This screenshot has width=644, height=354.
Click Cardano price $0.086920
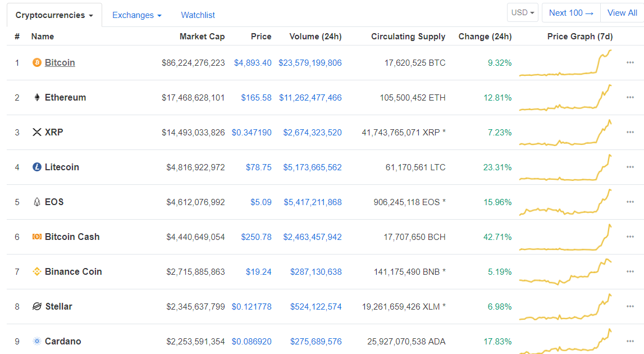click(252, 342)
